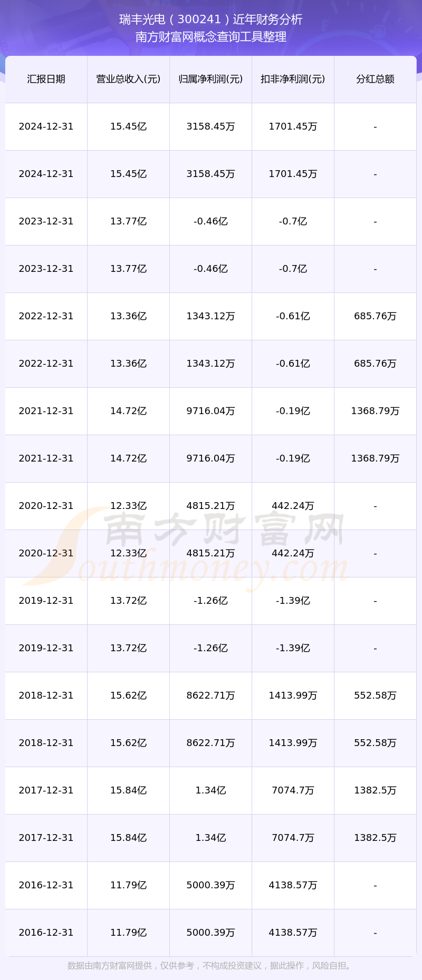Click the first 685.76万 dividend value
The image size is (422, 980).
pos(375,316)
